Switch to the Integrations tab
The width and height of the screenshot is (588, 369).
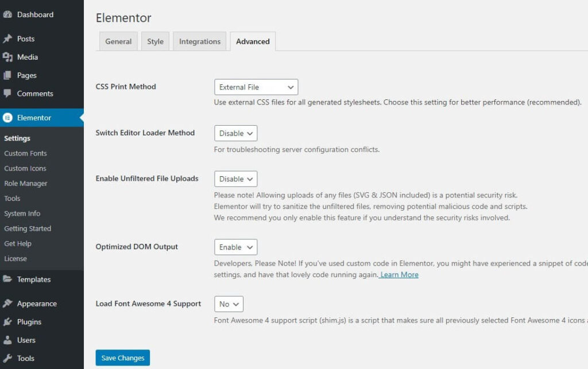[199, 41]
